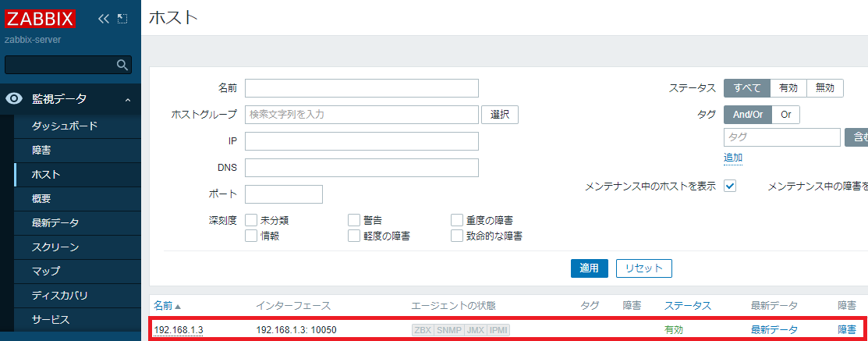This screenshot has width=868, height=341.
Task: Click the Zabbix logo
Action: coord(41,19)
